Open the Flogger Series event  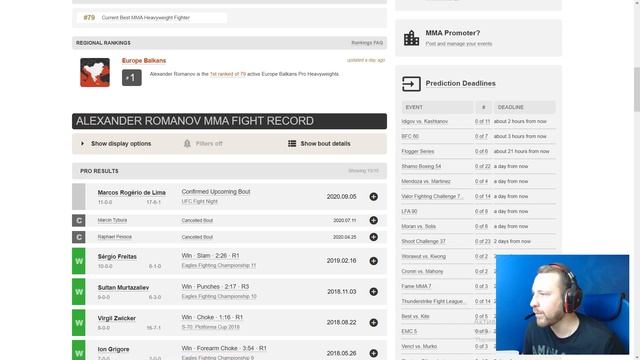pyautogui.click(x=418, y=151)
